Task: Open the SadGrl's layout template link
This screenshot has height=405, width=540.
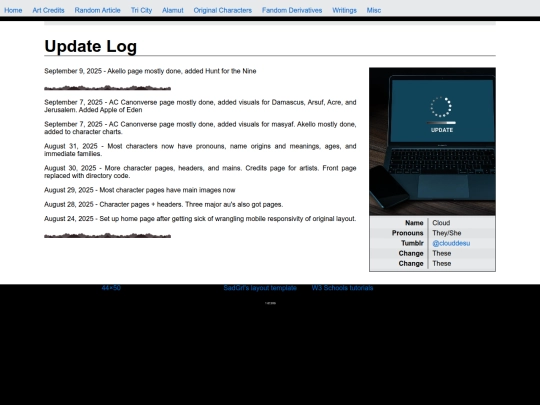Action: pyautogui.click(x=260, y=288)
